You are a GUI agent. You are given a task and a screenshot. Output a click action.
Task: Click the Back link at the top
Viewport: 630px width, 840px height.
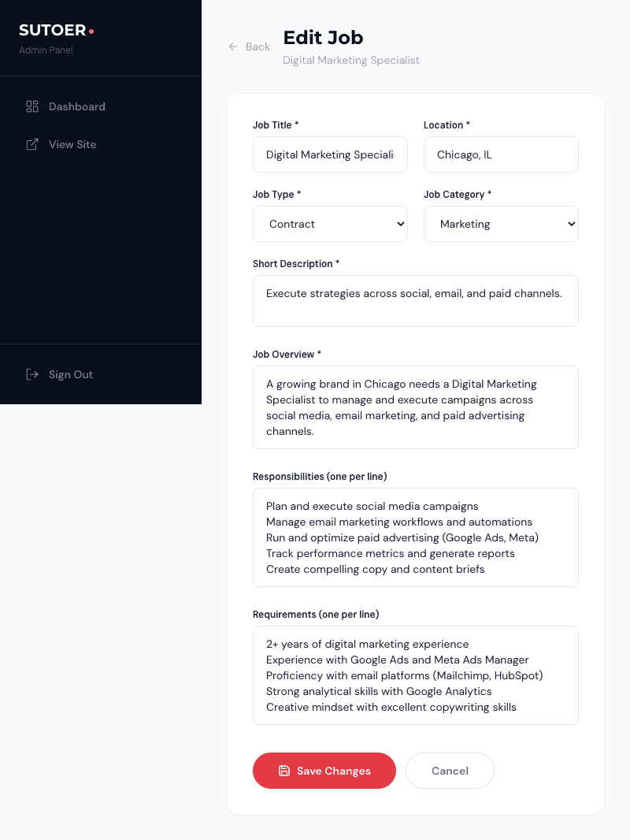[249, 46]
